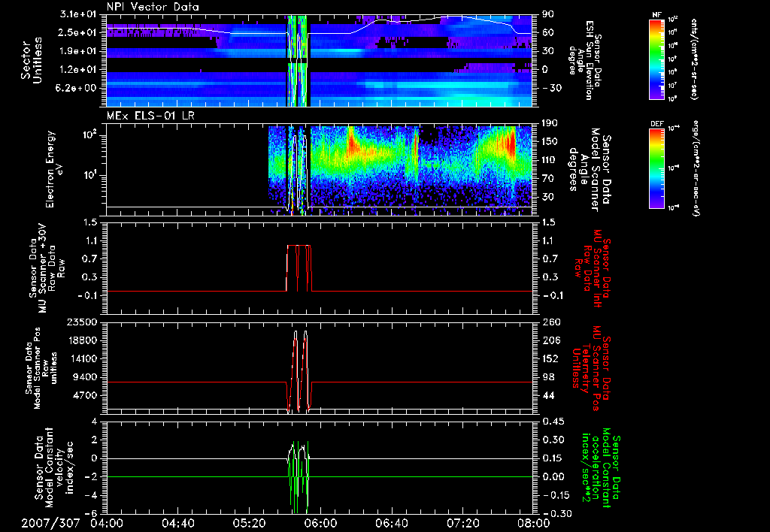This screenshot has width=770, height=532.
Task: Click the "04:00" time tick label
Action: [107, 523]
